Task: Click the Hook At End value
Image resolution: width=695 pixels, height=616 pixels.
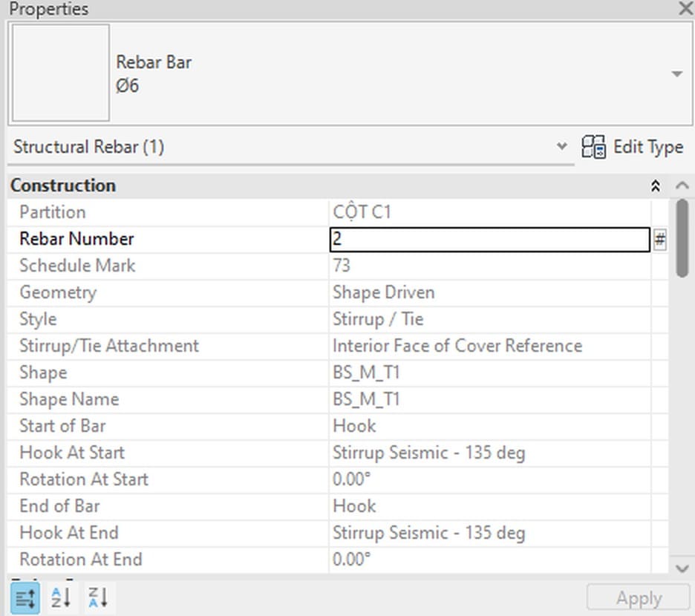Action: (x=428, y=533)
